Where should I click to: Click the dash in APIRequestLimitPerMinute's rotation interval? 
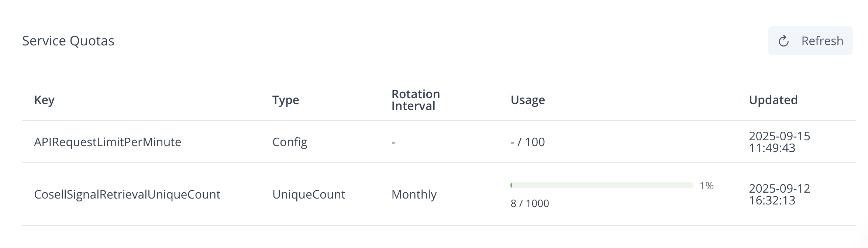[393, 142]
